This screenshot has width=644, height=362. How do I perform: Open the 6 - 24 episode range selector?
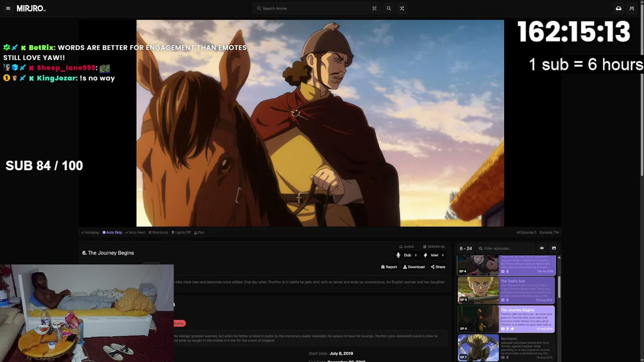(x=466, y=248)
